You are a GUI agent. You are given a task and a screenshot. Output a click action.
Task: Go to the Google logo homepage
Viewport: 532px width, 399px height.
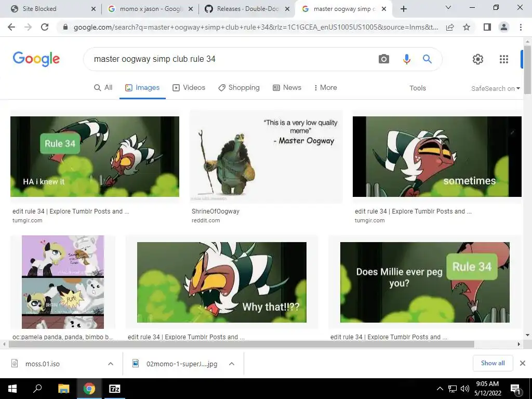[36, 59]
